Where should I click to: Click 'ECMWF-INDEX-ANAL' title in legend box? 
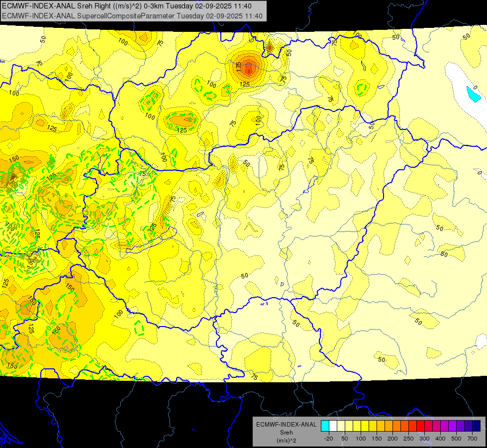286,425
